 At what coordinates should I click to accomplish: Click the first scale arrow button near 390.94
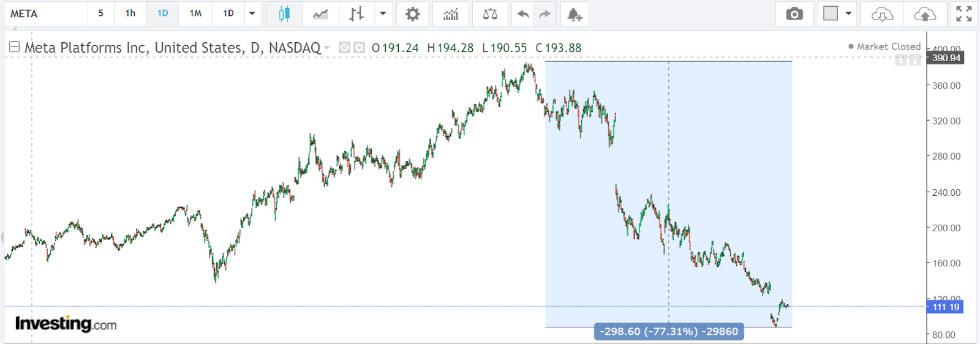point(900,60)
